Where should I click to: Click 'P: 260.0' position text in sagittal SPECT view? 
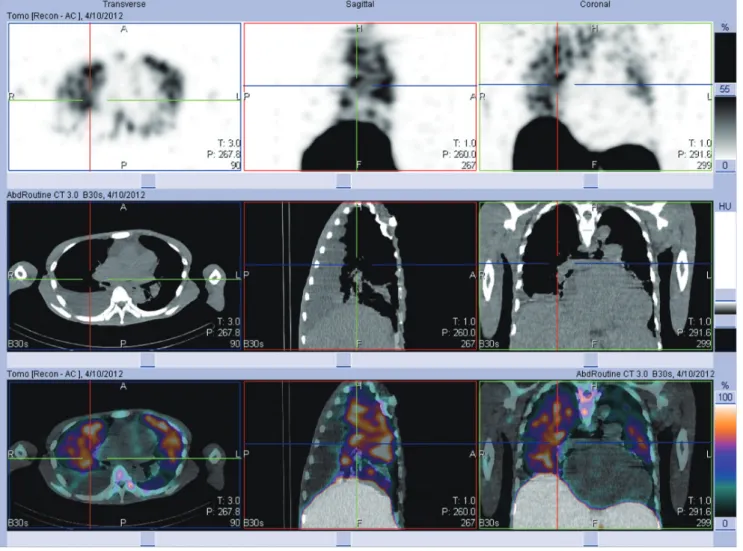[x=459, y=154]
